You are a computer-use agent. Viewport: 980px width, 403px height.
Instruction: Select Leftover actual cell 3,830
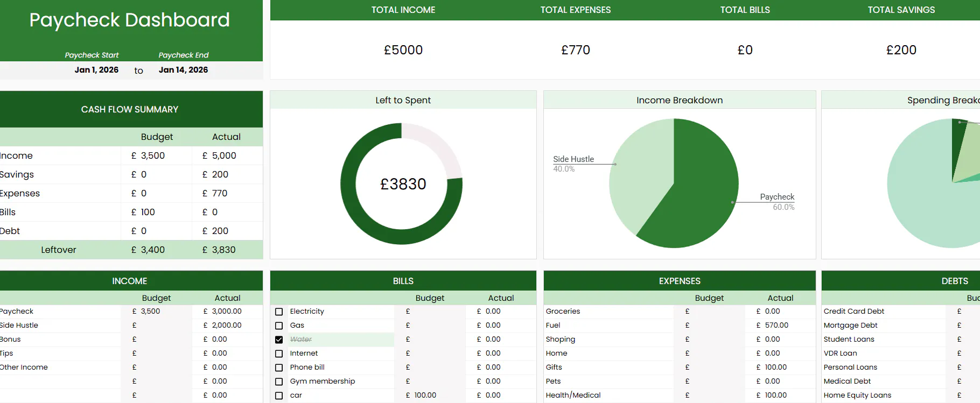227,250
